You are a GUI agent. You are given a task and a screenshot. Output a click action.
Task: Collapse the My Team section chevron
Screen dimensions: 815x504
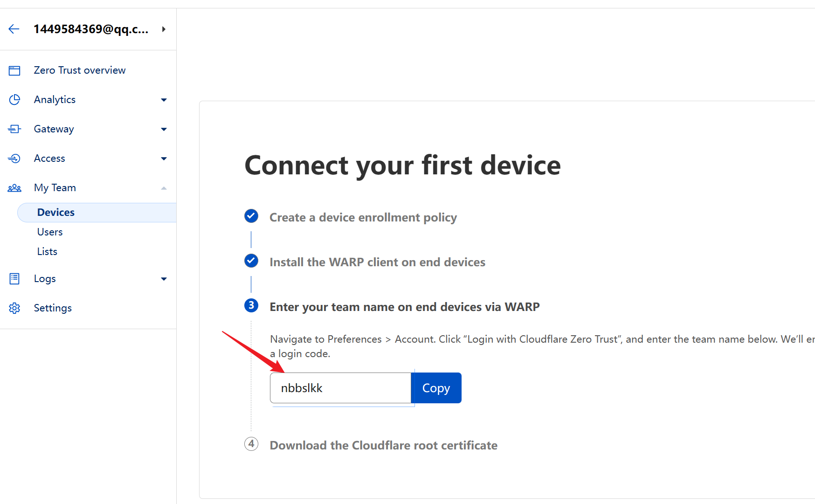pyautogui.click(x=164, y=188)
